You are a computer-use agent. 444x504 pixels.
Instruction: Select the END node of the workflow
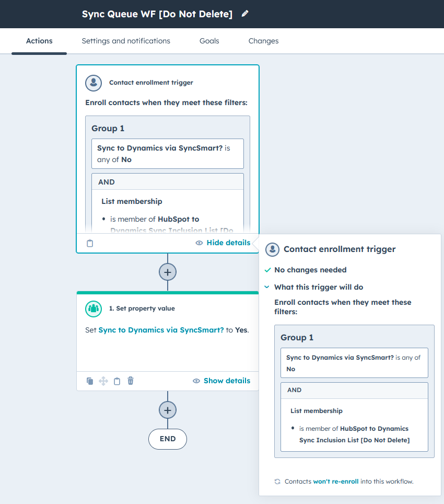tap(168, 439)
